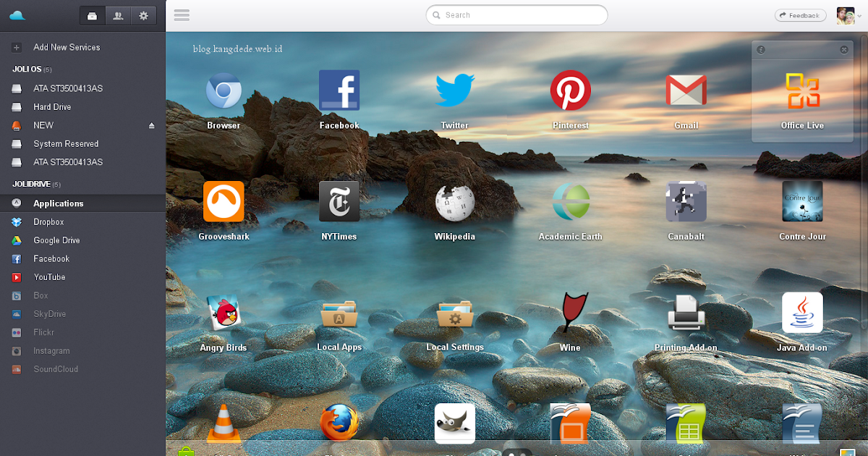The image size is (868, 456).
Task: Launch the NYTimes app
Action: tap(339, 201)
